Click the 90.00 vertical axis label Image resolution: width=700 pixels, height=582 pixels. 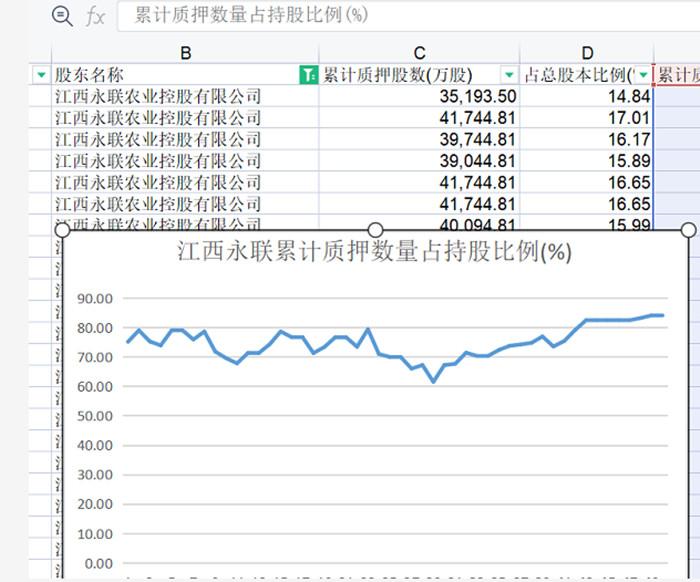coord(95,299)
